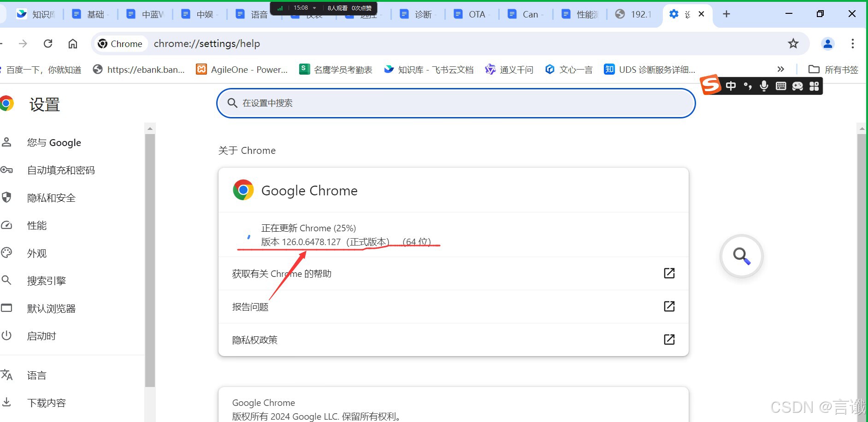Click the address bar URL chrome://settings/help
The image size is (868, 422).
click(207, 44)
